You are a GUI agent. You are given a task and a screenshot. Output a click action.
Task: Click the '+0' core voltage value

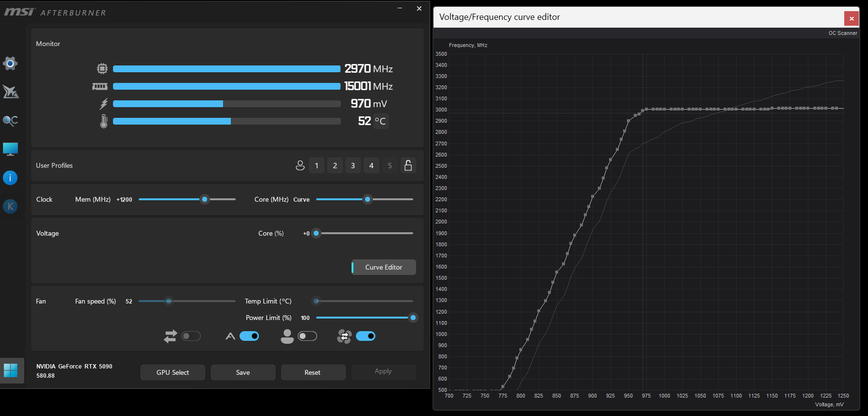click(x=306, y=234)
